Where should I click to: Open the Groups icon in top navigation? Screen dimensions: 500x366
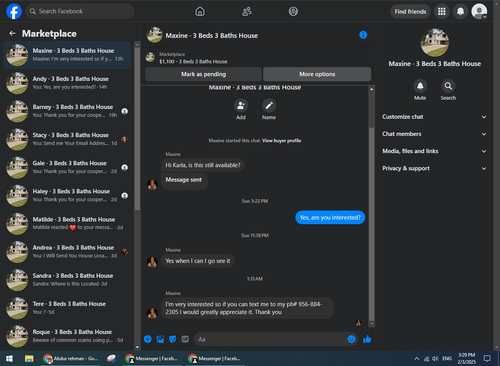coord(293,11)
